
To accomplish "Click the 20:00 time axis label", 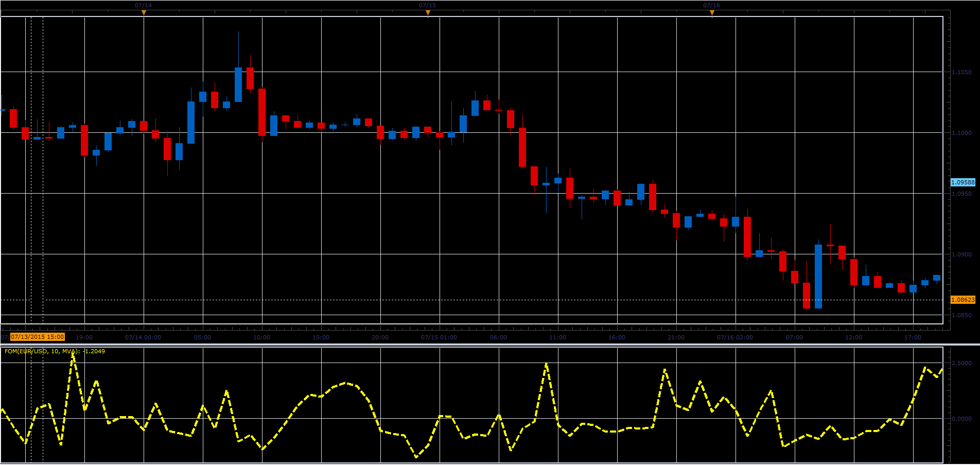I will point(380,337).
